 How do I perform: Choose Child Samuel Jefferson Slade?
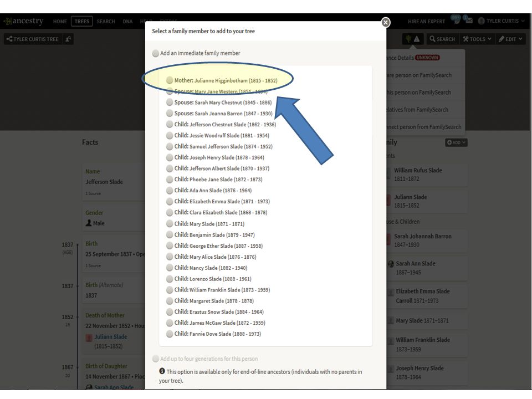170,146
